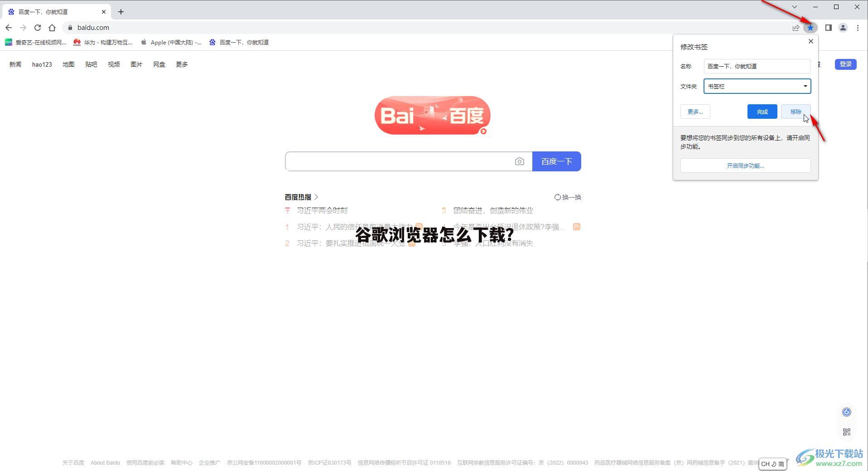Click the blue bookmark star icon
Screen dimensions: 868x471
[x=810, y=28]
